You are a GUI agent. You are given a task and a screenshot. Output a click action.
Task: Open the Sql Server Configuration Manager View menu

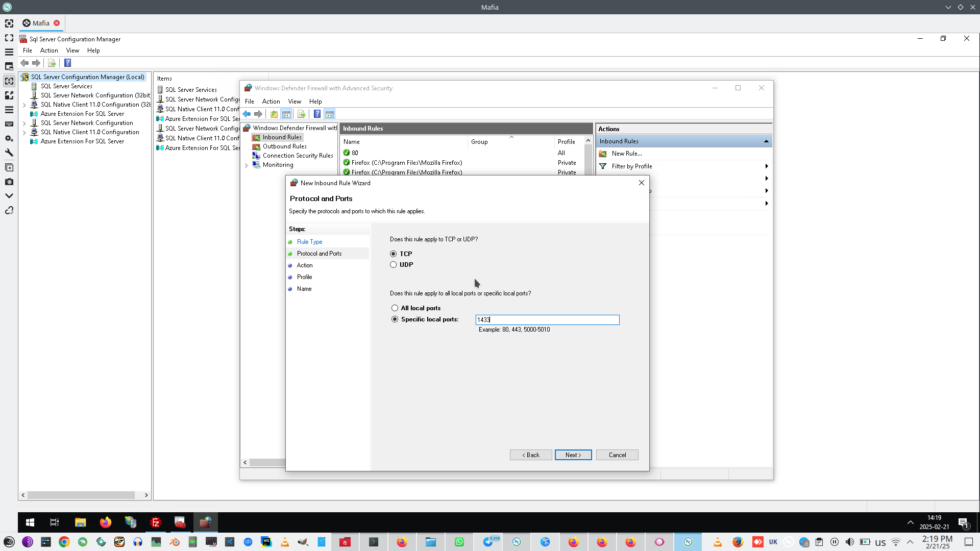[72, 51]
